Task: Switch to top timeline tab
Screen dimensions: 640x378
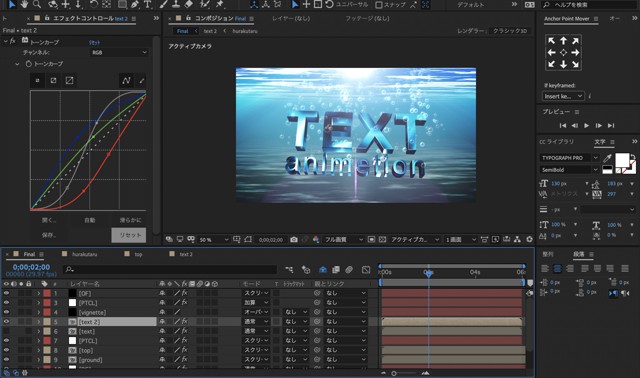Action: click(x=139, y=254)
